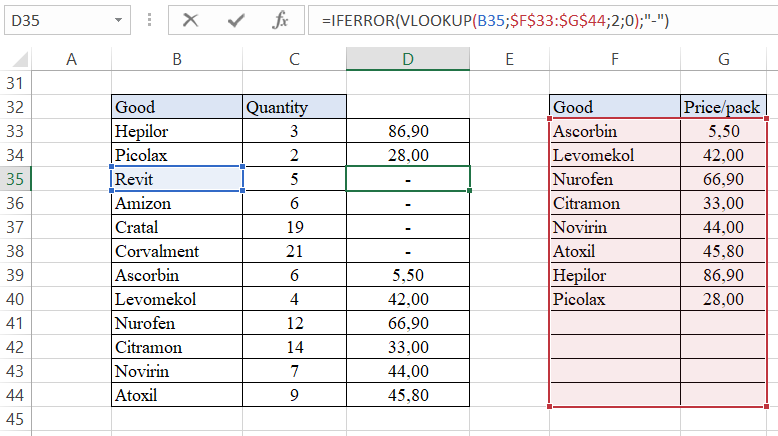Click the three-dot formula bar resize handle
This screenshot has width=778, height=436.
point(149,19)
